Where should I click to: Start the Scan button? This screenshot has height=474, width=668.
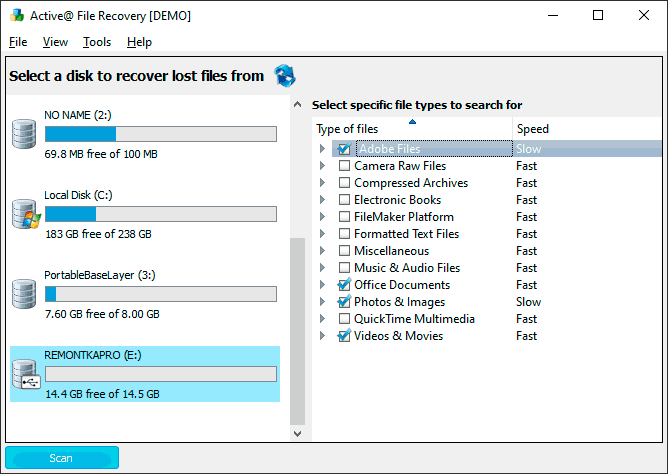pyautogui.click(x=62, y=458)
